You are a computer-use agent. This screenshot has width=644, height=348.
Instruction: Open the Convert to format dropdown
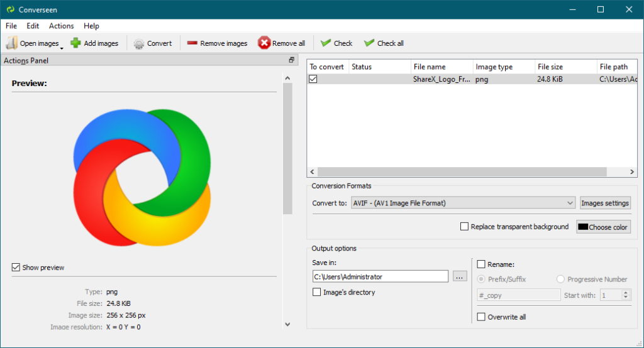pos(462,203)
